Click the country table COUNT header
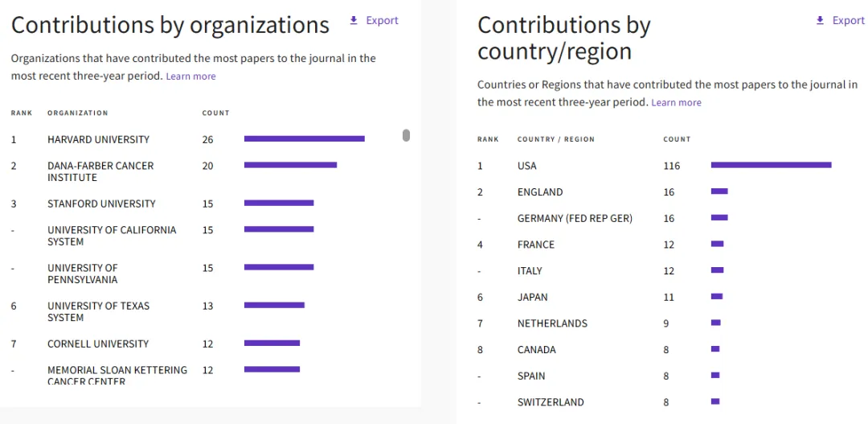The image size is (868, 424). pos(677,139)
